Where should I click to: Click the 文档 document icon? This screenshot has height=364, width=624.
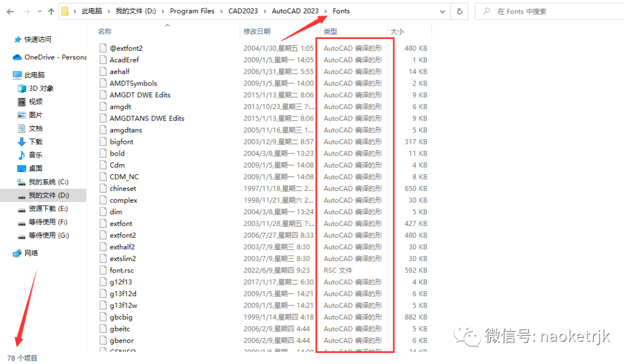(x=22, y=128)
